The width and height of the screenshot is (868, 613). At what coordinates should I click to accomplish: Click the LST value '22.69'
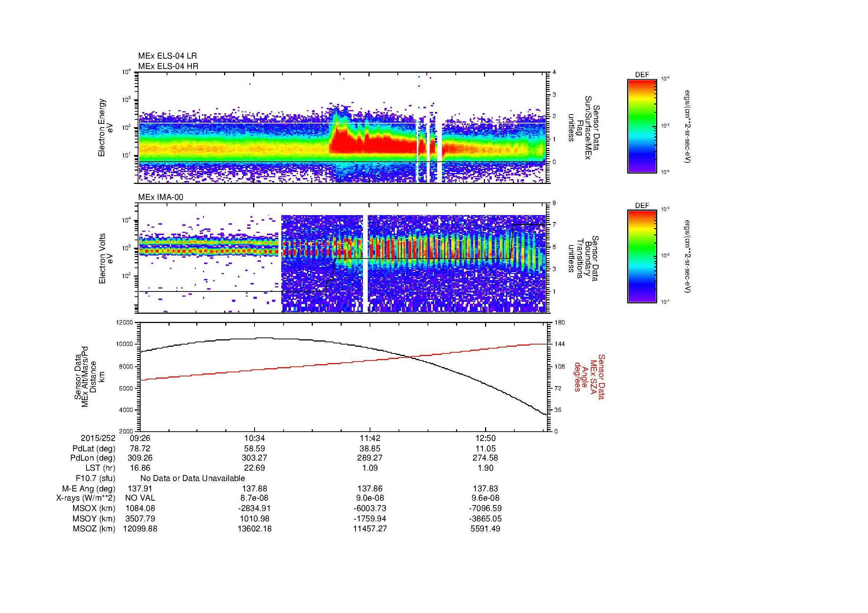pyautogui.click(x=255, y=468)
